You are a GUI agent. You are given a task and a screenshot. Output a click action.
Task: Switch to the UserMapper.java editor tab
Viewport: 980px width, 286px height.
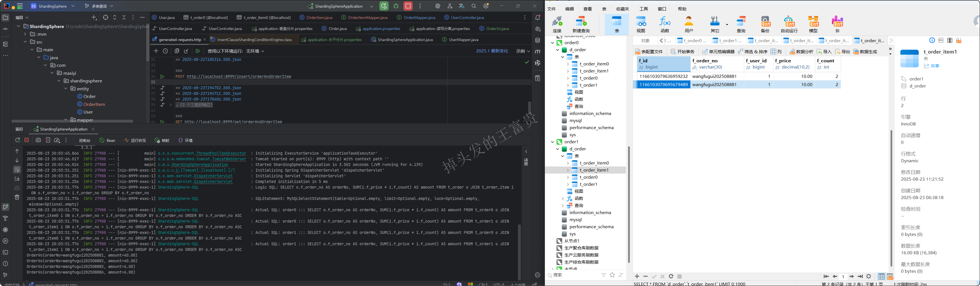coord(460,40)
